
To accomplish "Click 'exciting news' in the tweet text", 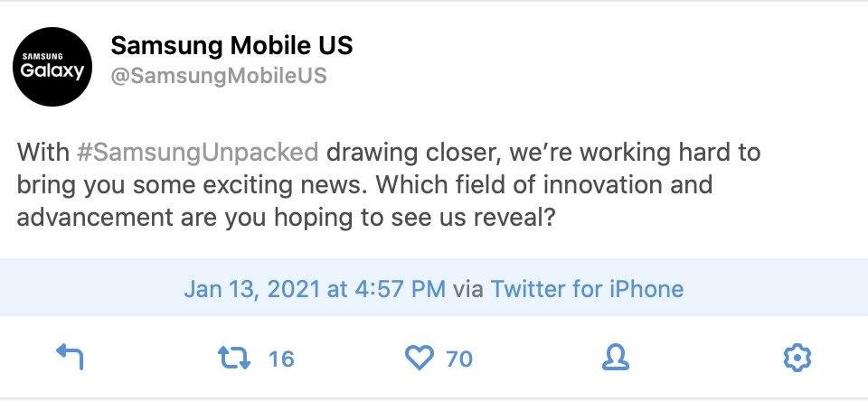I will pyautogui.click(x=285, y=185).
